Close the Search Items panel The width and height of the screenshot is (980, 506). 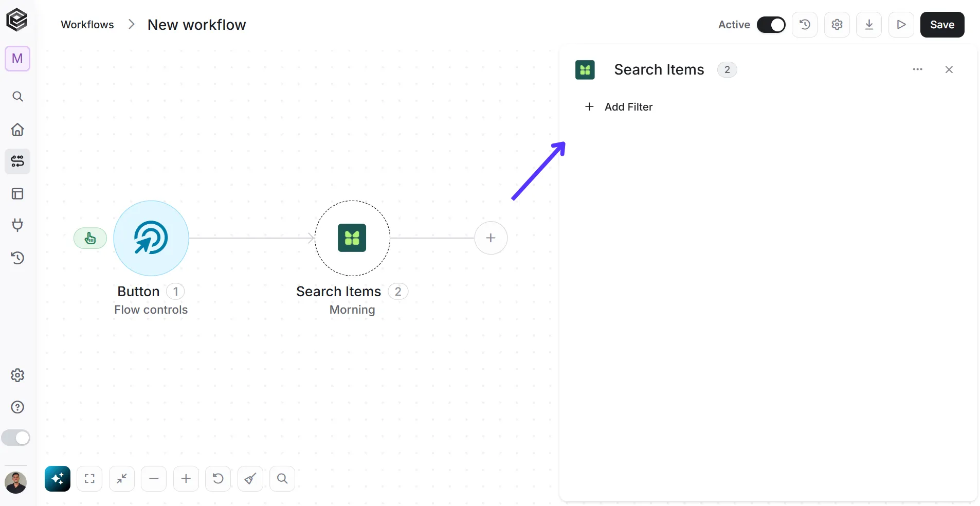(x=949, y=69)
